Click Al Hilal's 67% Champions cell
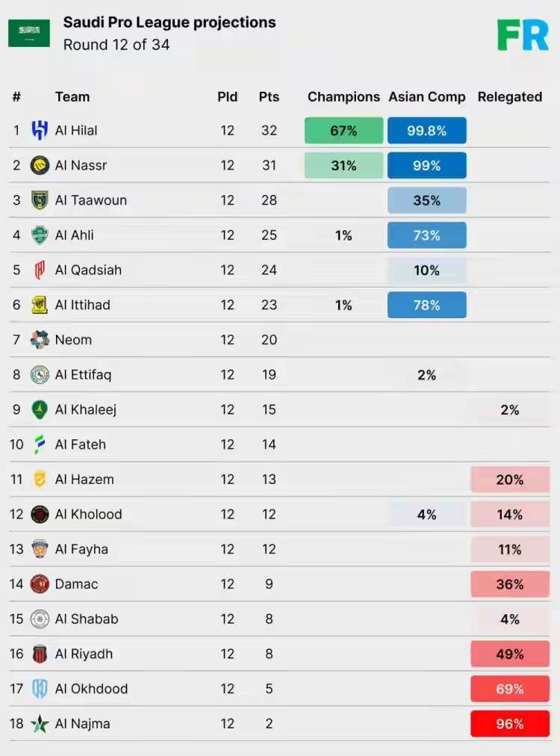 click(343, 131)
